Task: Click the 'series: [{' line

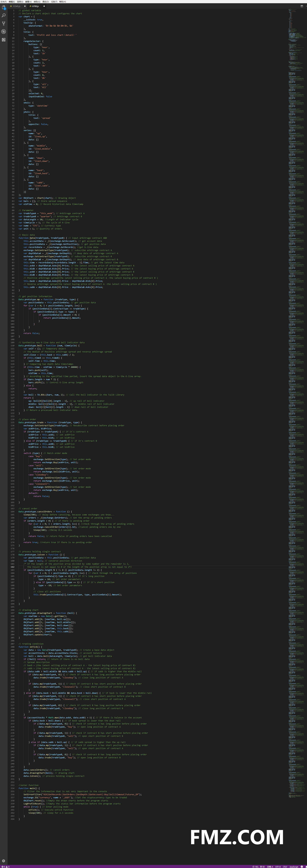Action: click(30, 130)
